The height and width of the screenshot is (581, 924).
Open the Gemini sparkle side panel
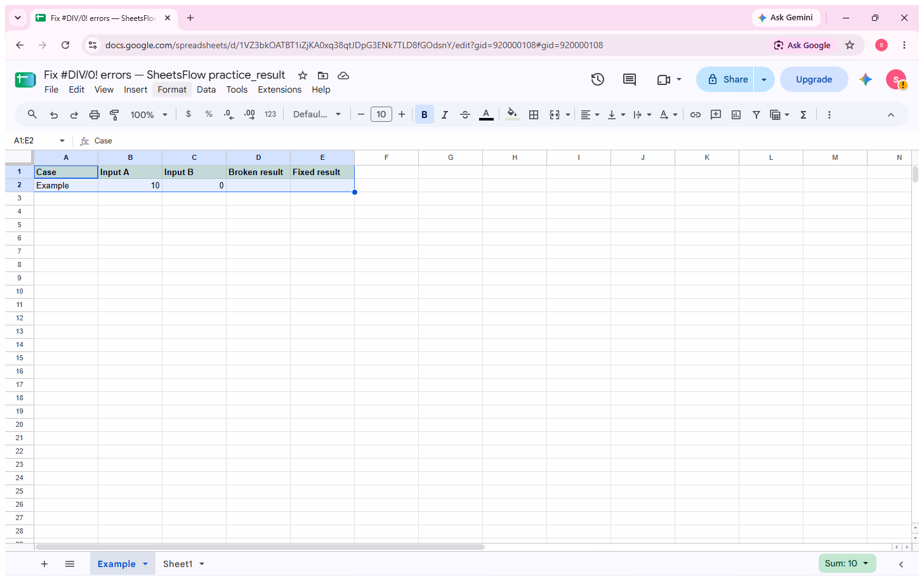pos(866,79)
